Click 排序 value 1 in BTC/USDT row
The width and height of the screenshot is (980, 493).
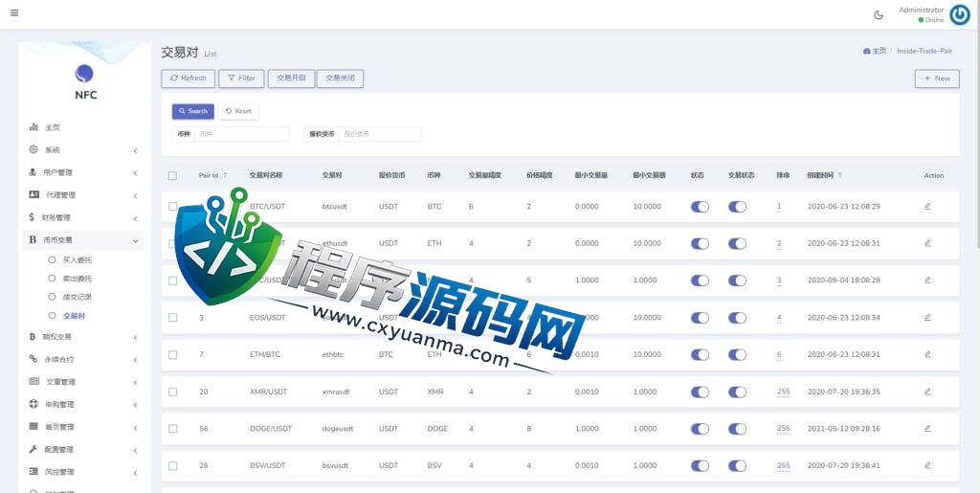coord(779,206)
